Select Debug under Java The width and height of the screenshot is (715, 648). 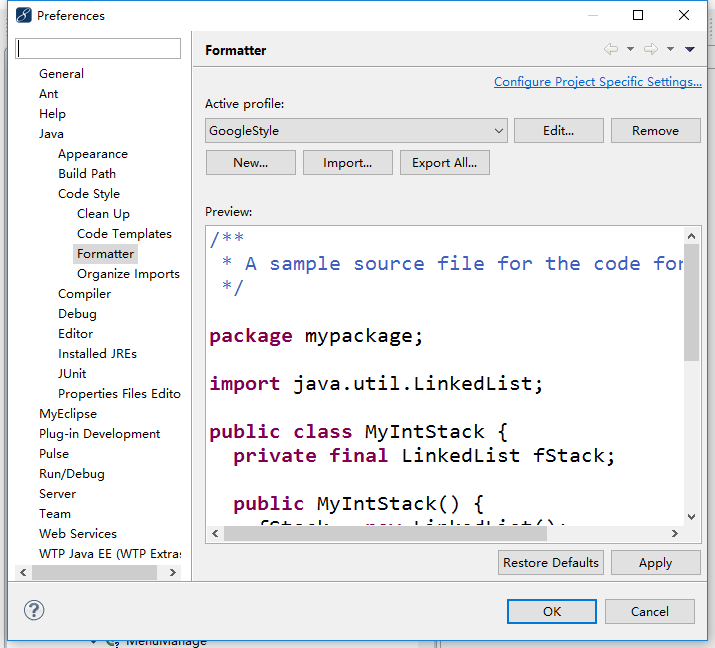coord(78,314)
